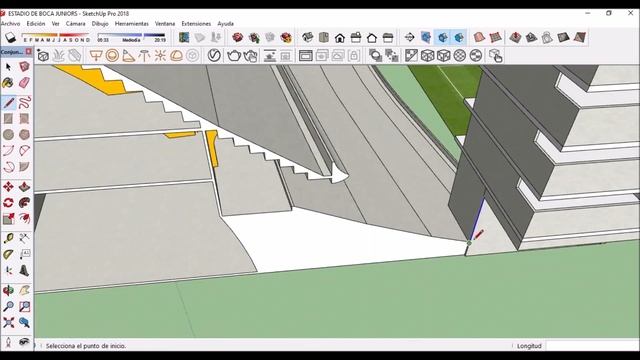Open the Edición menu
This screenshot has width=640, height=360.
point(36,24)
